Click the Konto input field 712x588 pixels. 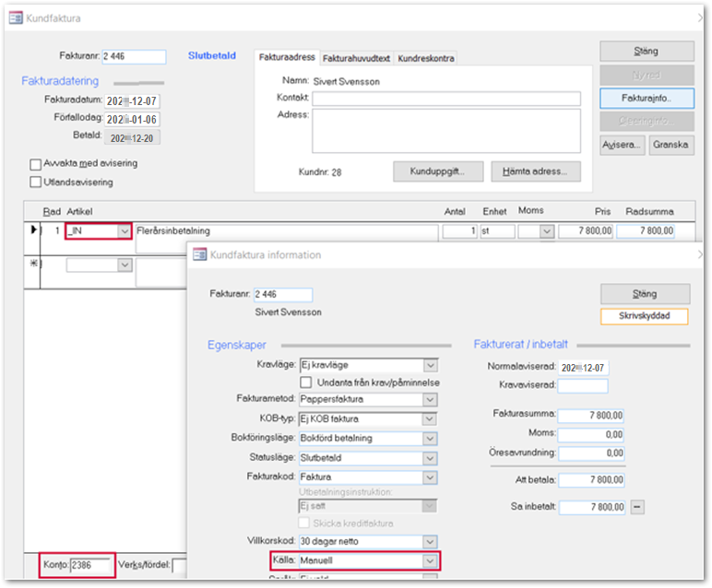(x=90, y=564)
